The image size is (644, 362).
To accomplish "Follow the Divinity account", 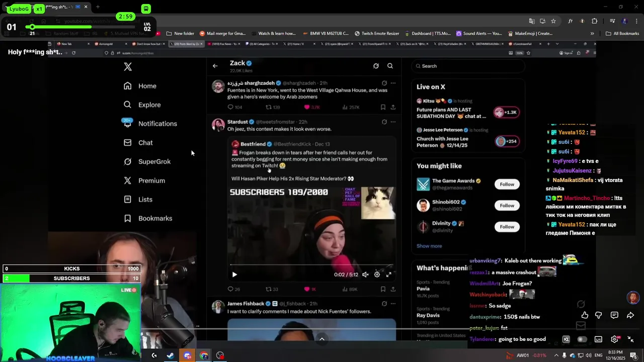I will 507,227.
